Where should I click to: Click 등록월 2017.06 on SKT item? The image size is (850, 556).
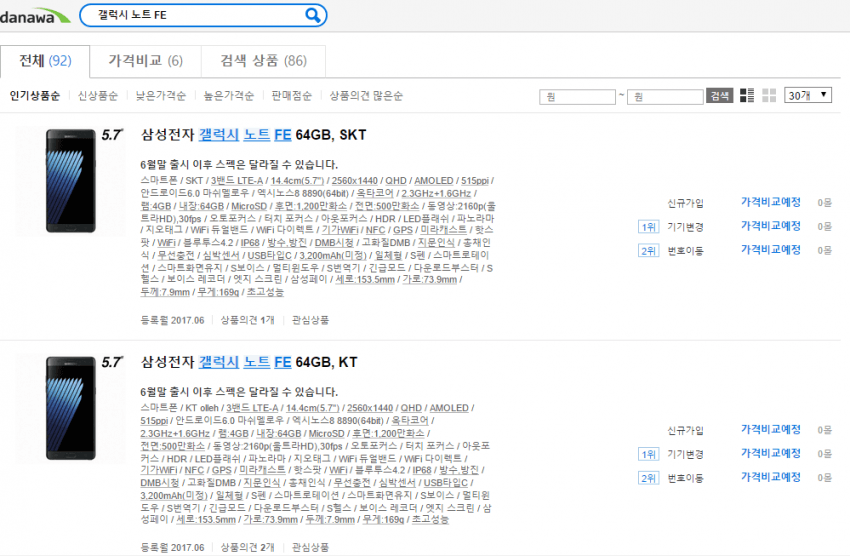[172, 320]
